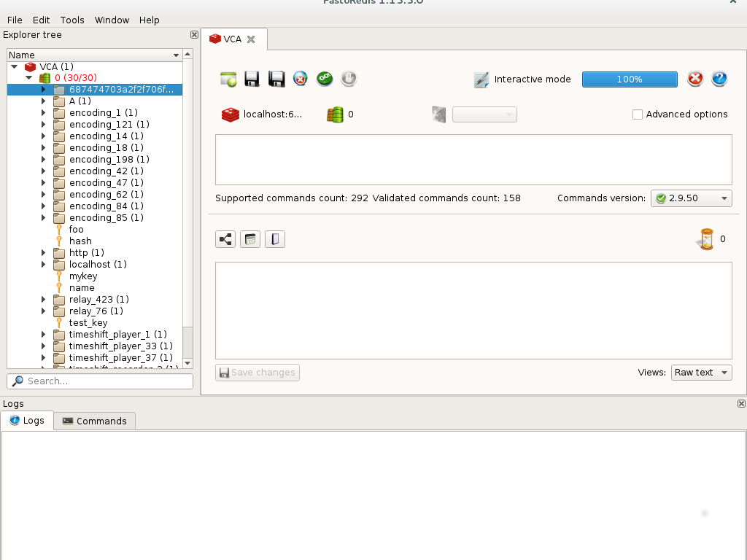Expand the http (1) folder

[x=43, y=253]
